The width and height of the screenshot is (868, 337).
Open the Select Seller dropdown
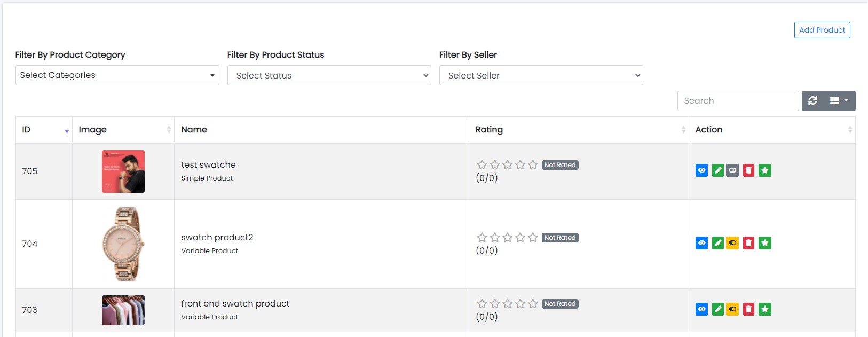pyautogui.click(x=541, y=75)
